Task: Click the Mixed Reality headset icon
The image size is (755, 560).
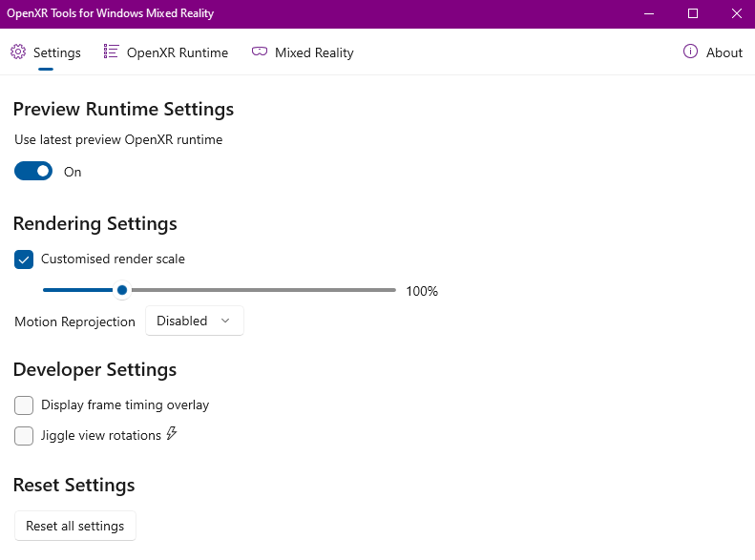Action: [260, 51]
